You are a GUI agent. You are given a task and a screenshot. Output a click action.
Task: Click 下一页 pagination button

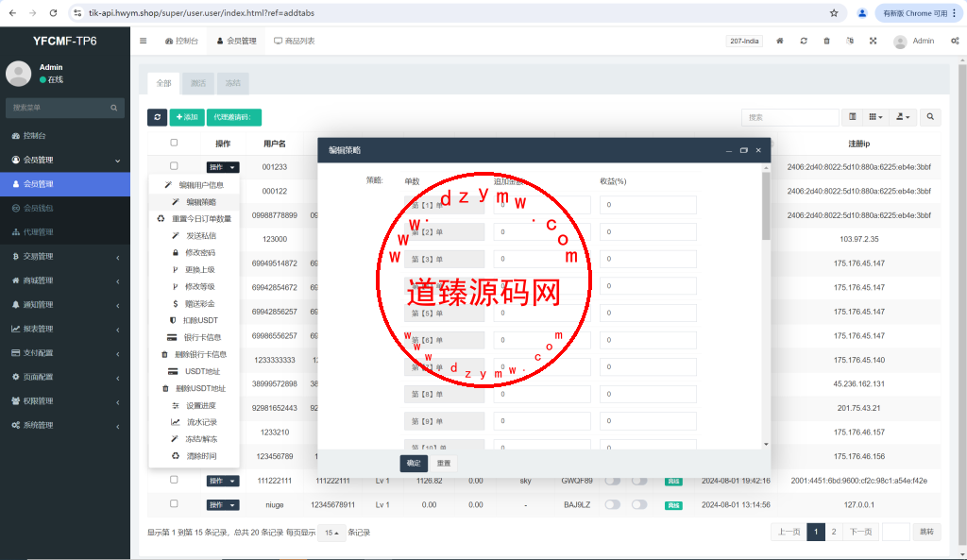point(861,532)
